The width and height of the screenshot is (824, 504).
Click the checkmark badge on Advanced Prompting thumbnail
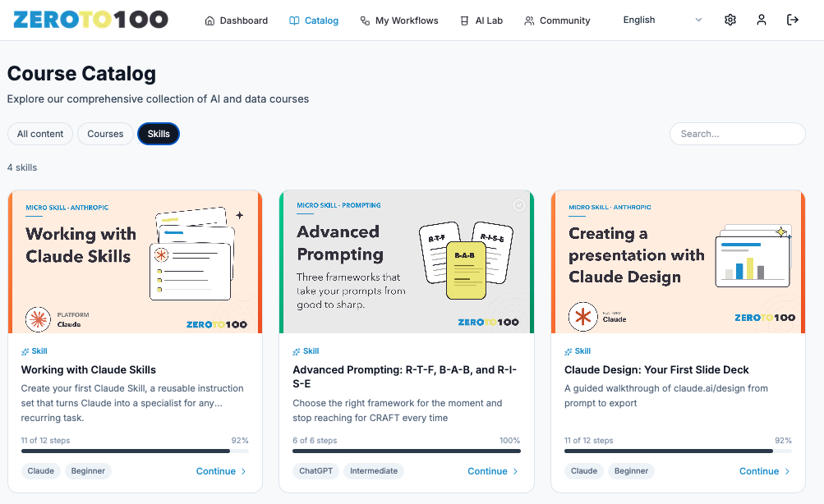point(518,205)
